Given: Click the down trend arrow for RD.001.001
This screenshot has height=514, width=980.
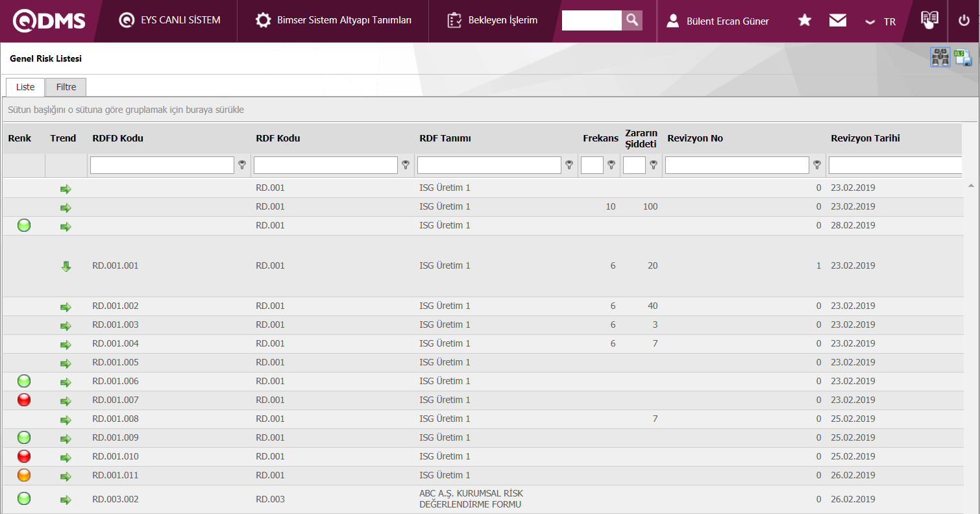Looking at the screenshot, I should pos(66,266).
